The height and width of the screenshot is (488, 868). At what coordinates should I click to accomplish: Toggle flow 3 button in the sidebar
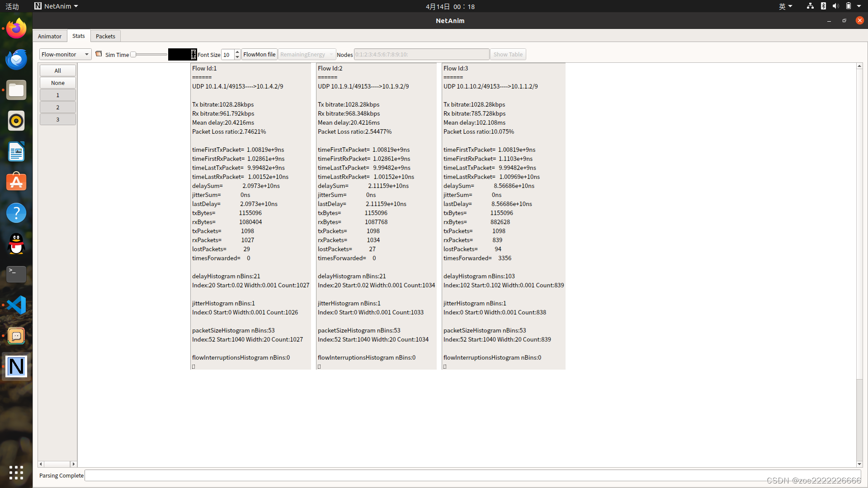point(58,119)
